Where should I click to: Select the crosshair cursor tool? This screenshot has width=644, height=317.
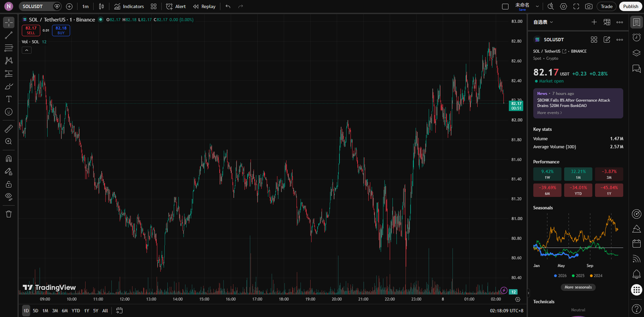click(9, 23)
